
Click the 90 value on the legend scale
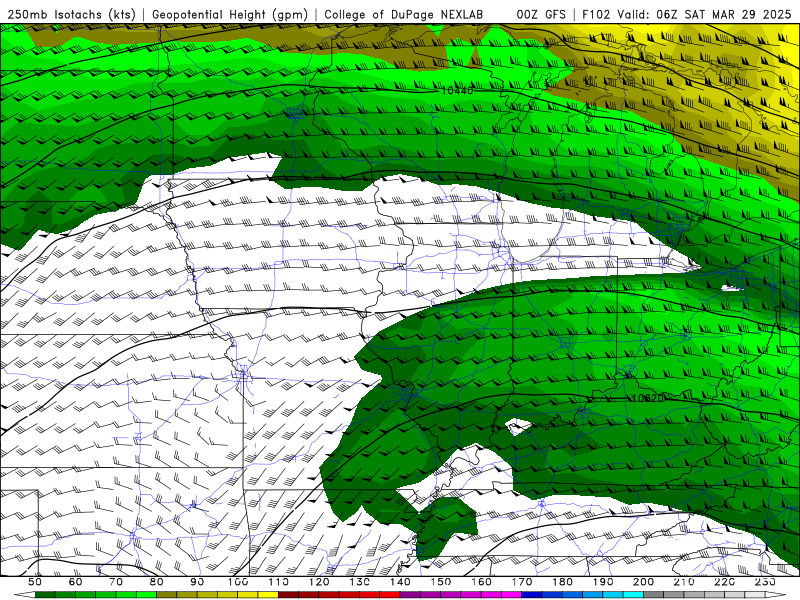click(x=197, y=582)
